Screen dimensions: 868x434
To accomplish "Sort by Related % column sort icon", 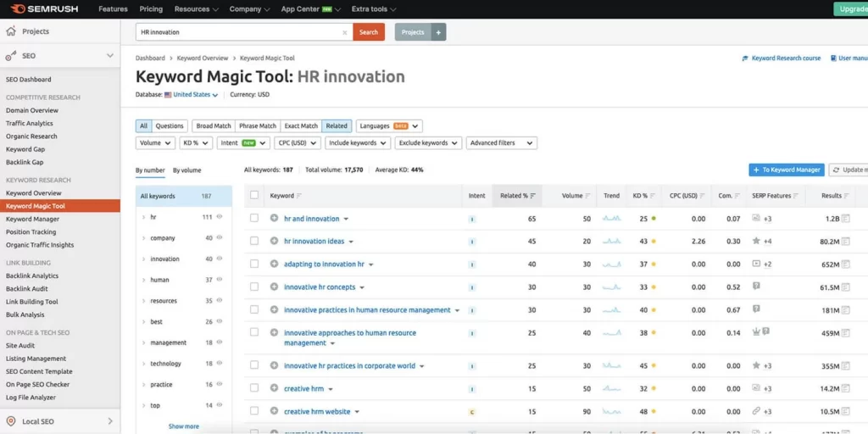I will pos(533,196).
